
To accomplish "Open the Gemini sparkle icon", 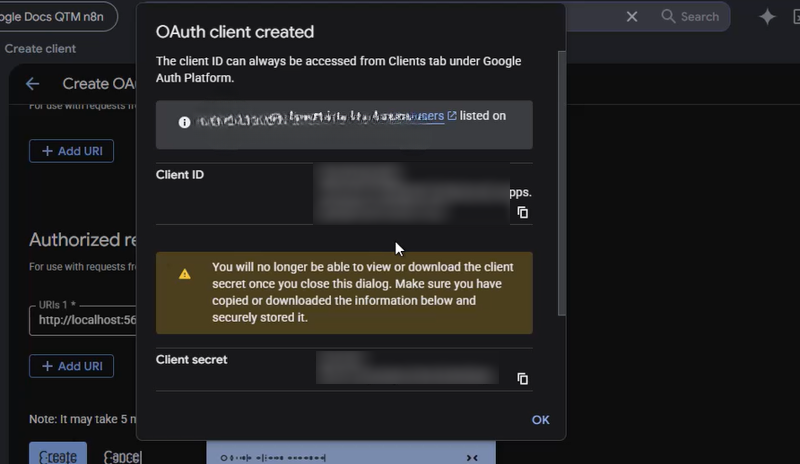I will (x=767, y=17).
